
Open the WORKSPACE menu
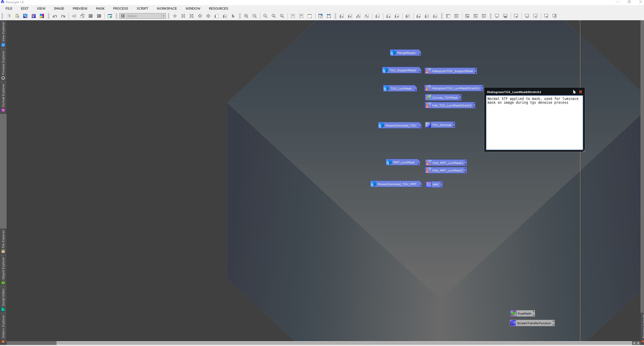click(x=167, y=8)
